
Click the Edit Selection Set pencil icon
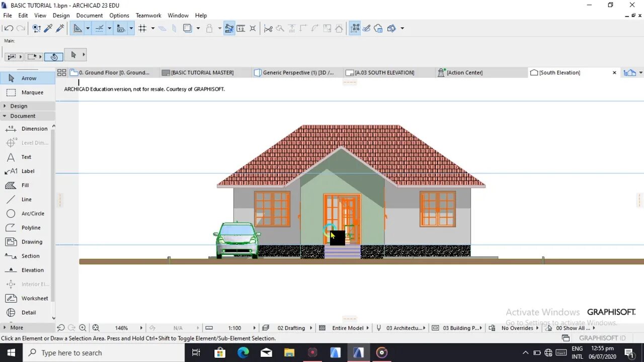[367, 29]
